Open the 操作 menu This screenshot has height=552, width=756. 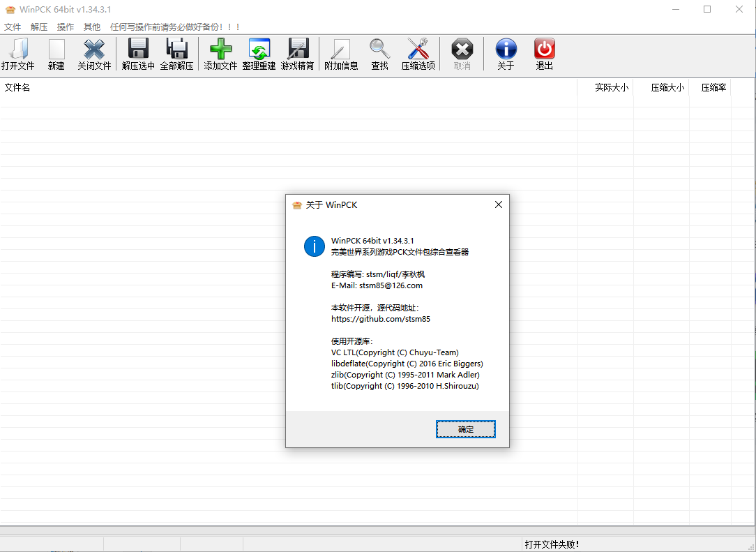(x=66, y=27)
